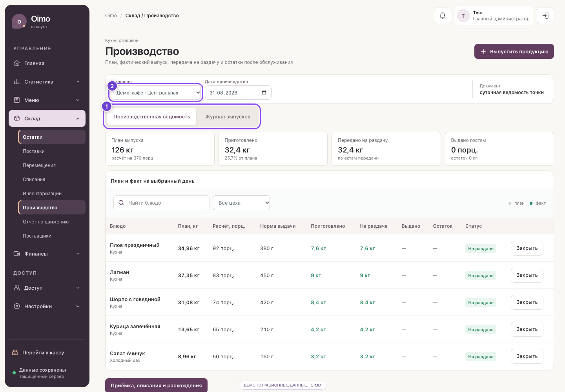Open Поставщики in the sidebar
565x392 pixels.
(x=52, y=236)
